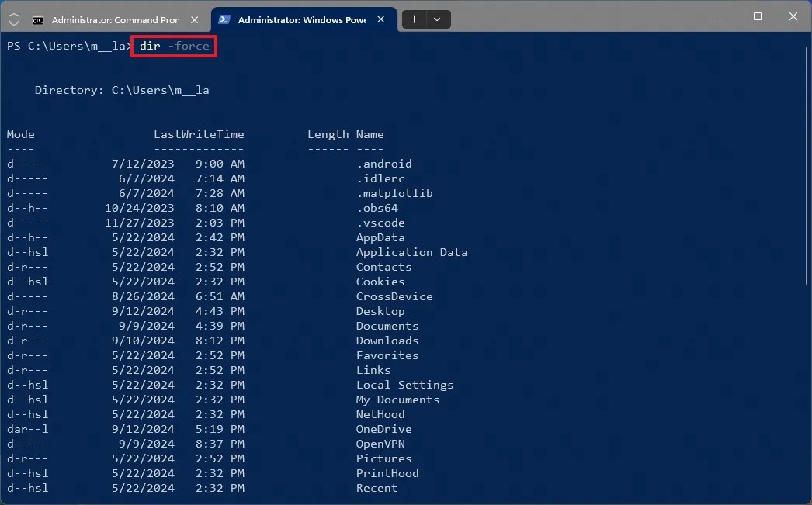Viewport: 812px width, 505px height.
Task: Open the new tab dropdown chevron
Action: (x=437, y=19)
